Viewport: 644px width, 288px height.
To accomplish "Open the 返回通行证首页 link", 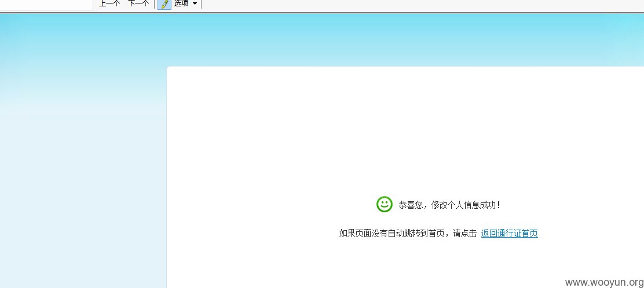I will tap(509, 234).
